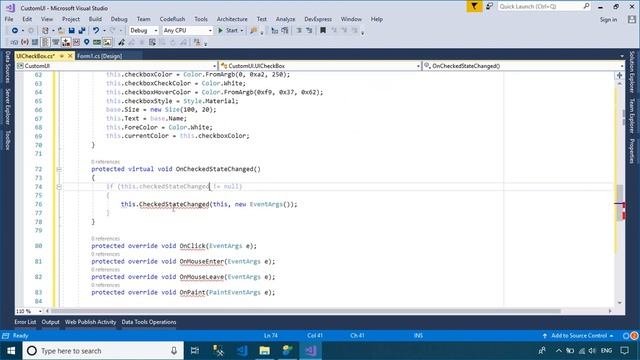Start debugging with the green Start button
640x360 pixels.
point(228,31)
